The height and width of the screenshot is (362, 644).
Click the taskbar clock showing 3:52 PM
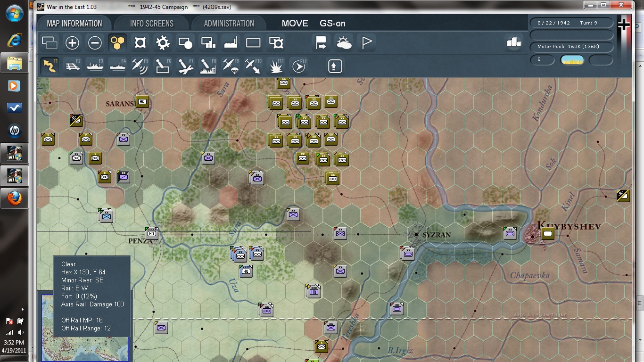tap(13, 342)
